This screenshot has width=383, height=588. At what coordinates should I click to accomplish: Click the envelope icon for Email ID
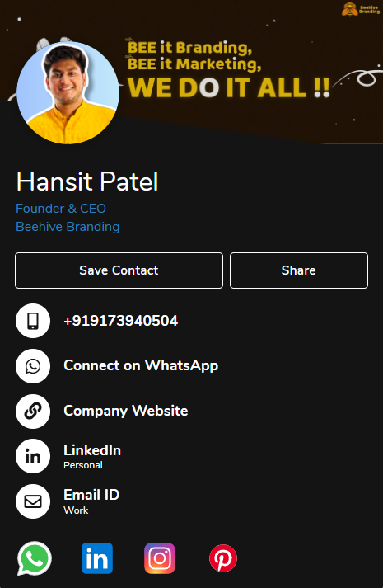tap(33, 501)
